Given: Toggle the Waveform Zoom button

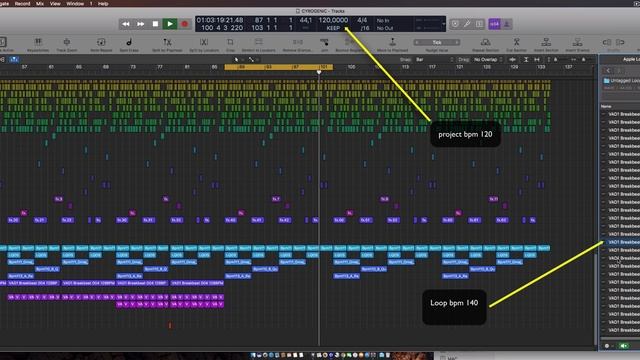Looking at the screenshot, I should click(512, 60).
